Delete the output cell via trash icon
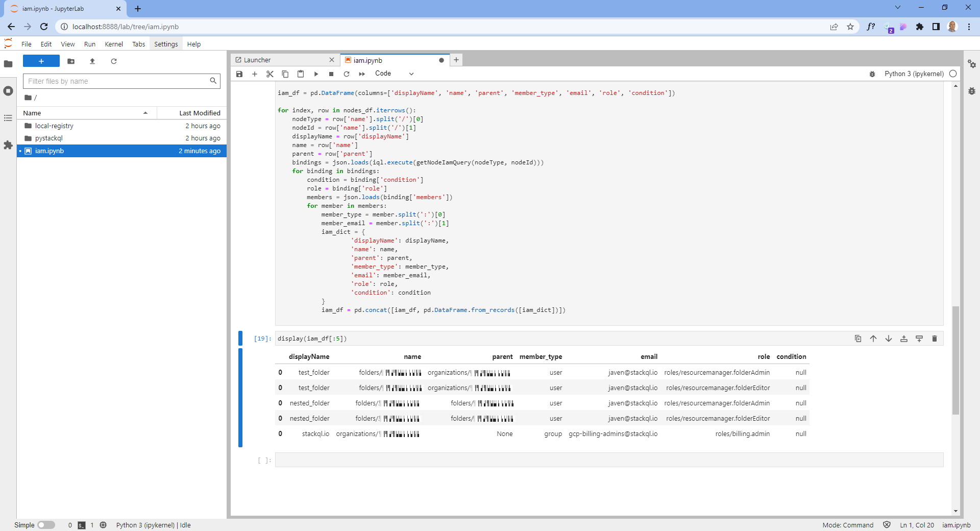This screenshot has width=980, height=531. tap(934, 339)
